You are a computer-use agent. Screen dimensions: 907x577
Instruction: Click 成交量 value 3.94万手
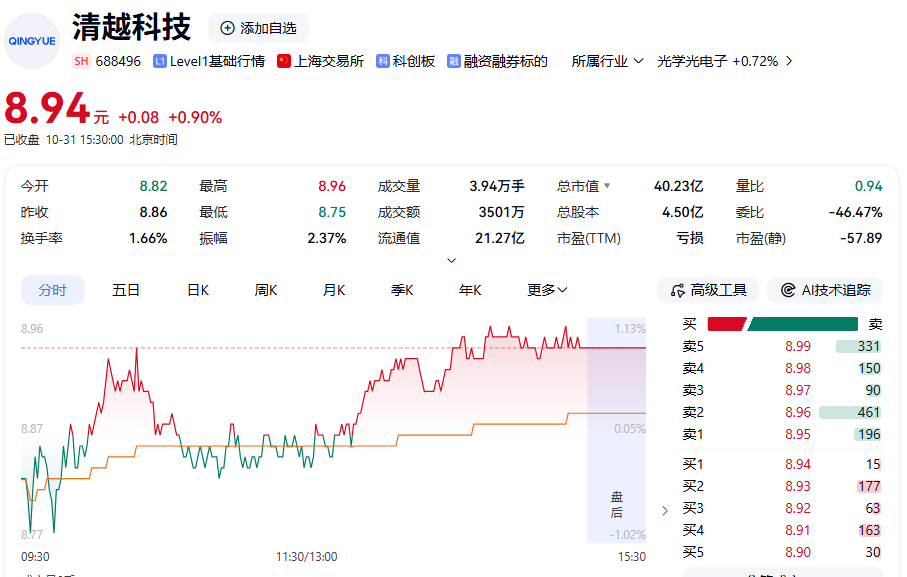(497, 186)
